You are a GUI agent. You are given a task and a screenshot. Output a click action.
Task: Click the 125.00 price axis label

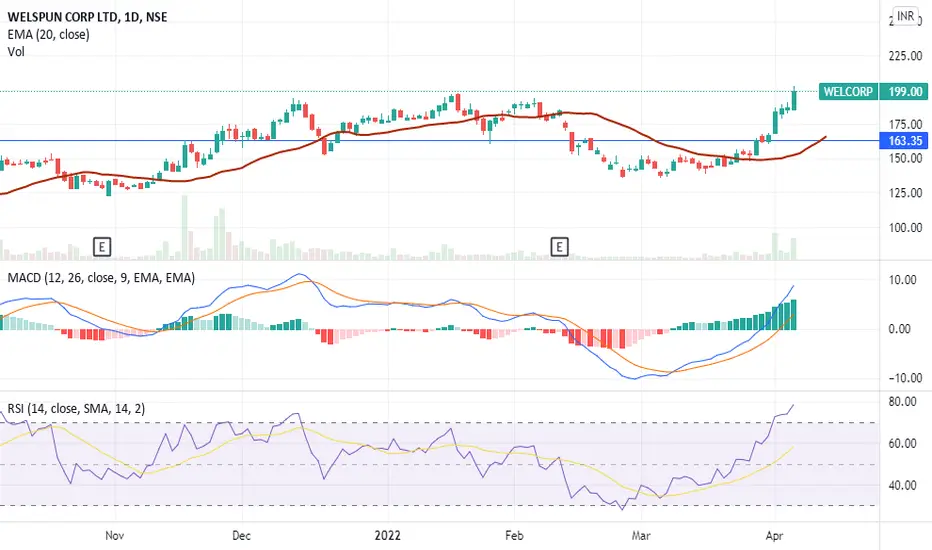pyautogui.click(x=905, y=193)
